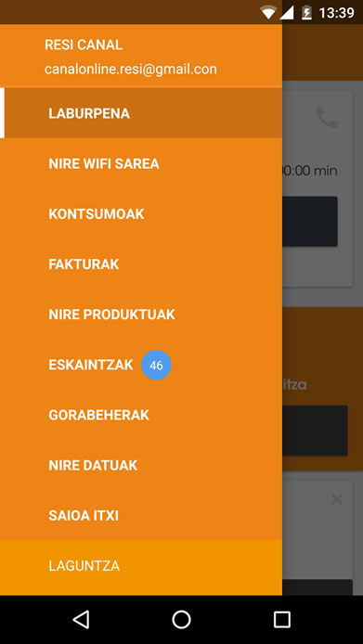Tap the battery charging status icon
Viewport: 363px width, 644px height.
pyautogui.click(x=306, y=13)
